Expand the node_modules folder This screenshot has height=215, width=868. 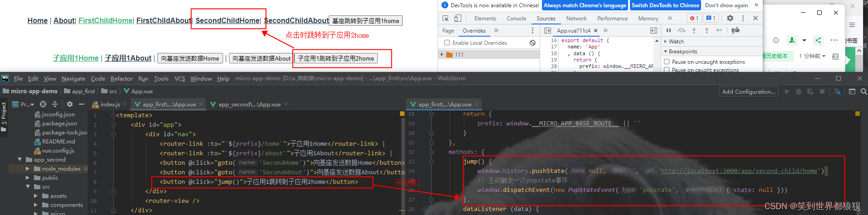(x=28, y=168)
